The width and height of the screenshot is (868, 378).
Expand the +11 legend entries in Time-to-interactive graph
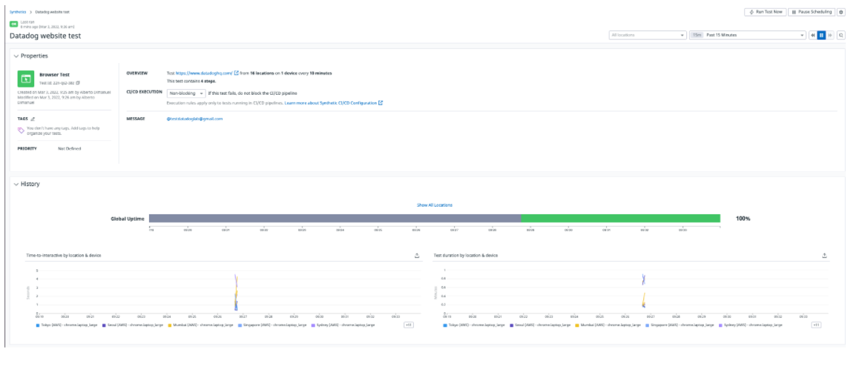coord(409,325)
